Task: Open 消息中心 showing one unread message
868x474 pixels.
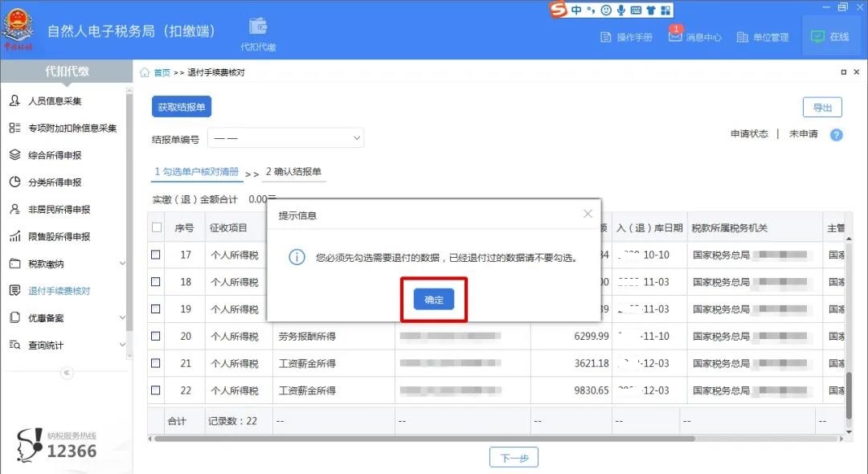Action: coord(696,37)
